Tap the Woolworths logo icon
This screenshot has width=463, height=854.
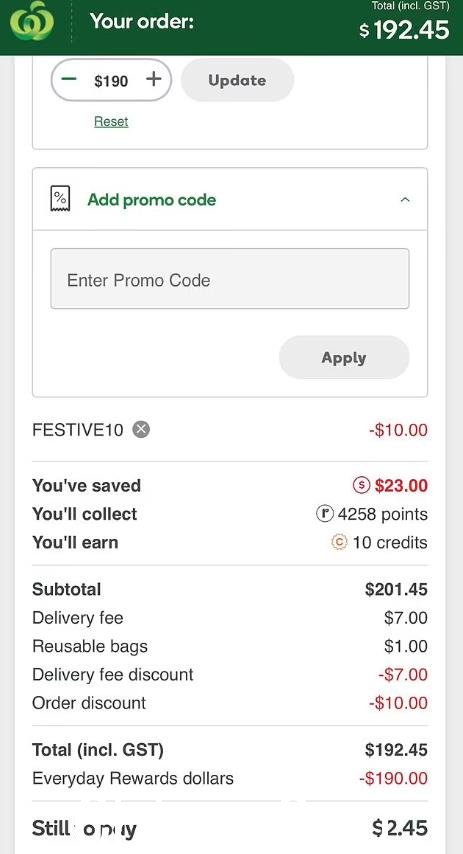(32, 21)
